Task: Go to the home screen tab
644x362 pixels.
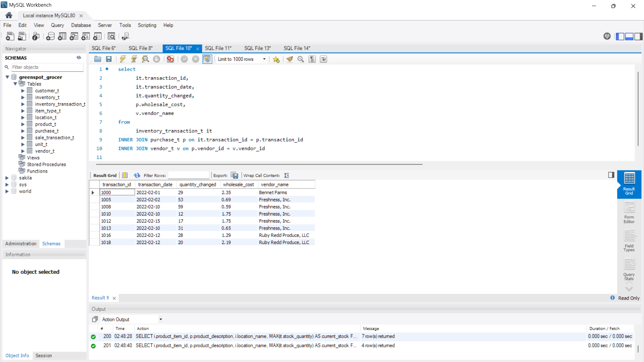Action: pyautogui.click(x=9, y=15)
